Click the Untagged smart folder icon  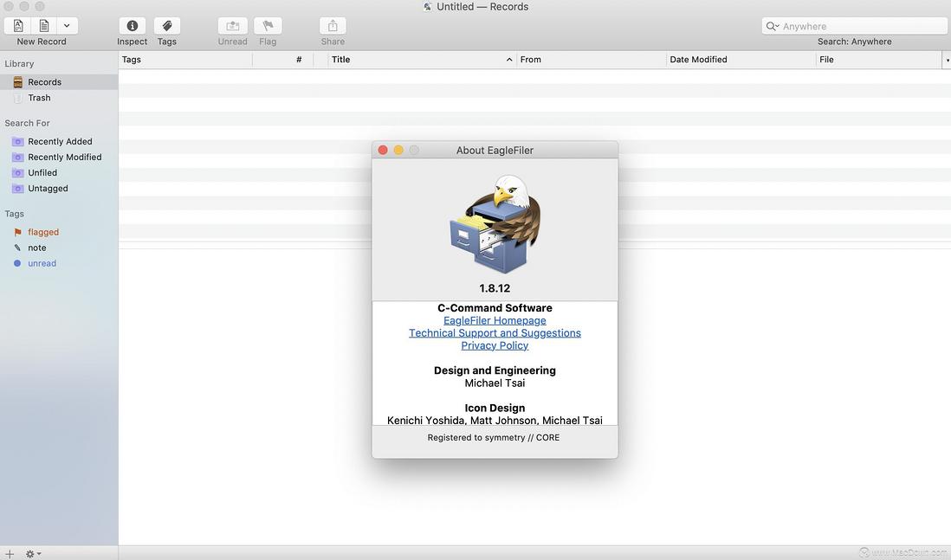[x=18, y=189]
